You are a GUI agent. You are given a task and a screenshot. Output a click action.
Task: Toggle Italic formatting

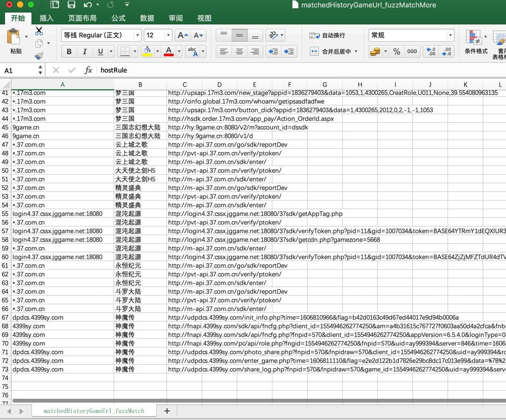pos(84,51)
